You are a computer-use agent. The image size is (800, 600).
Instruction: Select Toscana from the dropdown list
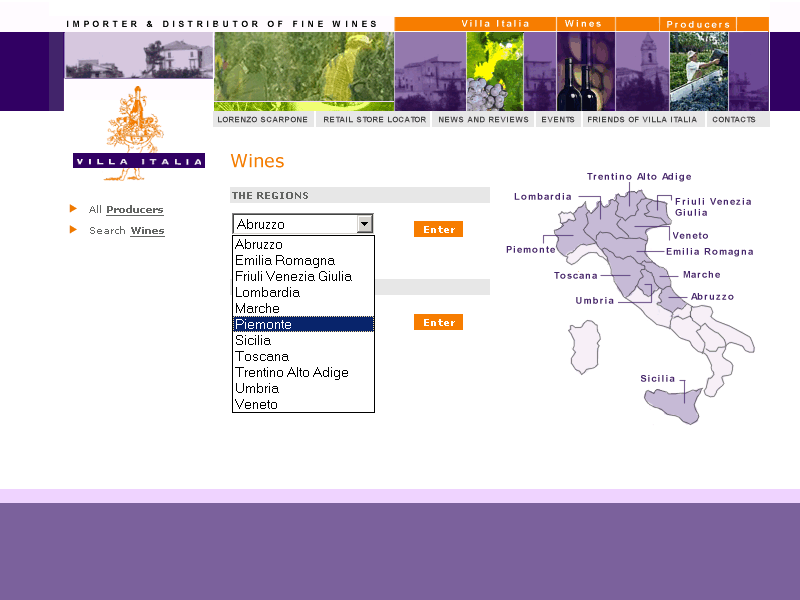303,356
